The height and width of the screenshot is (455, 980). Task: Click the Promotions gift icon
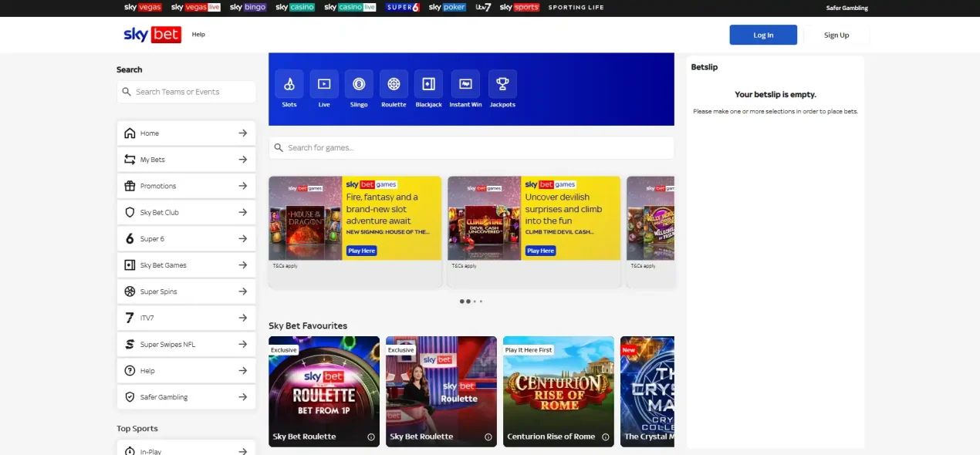[x=130, y=186]
